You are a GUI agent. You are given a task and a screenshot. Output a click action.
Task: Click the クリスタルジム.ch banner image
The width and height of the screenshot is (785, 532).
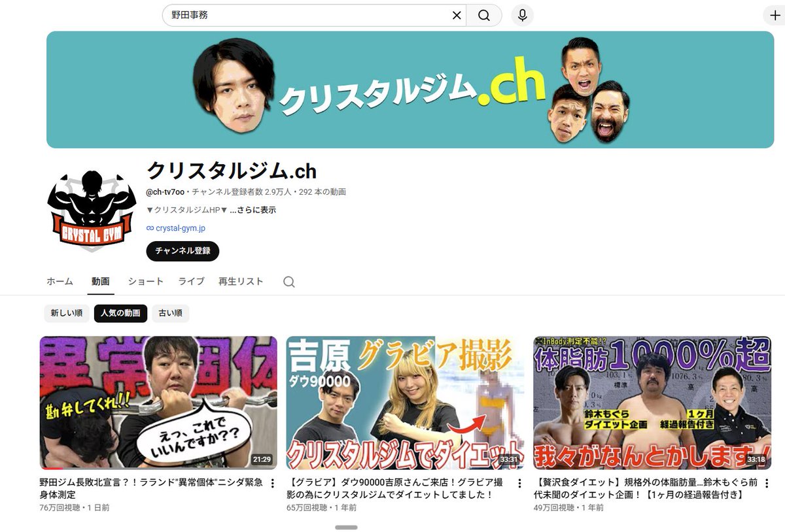[x=410, y=90]
